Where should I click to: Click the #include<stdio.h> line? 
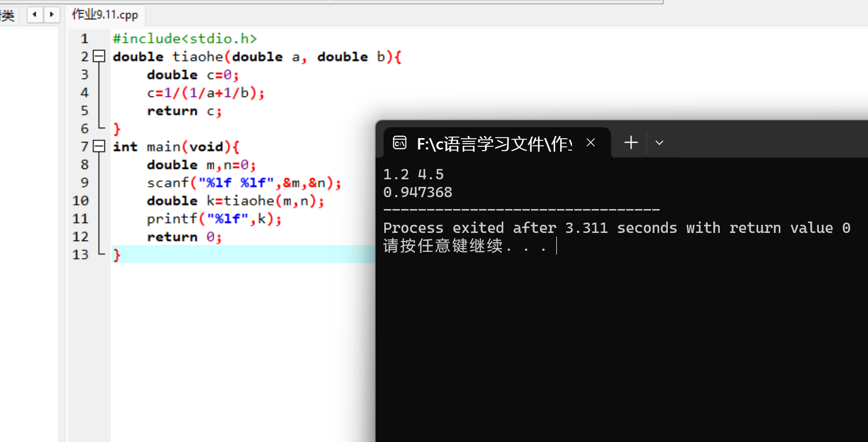click(185, 38)
